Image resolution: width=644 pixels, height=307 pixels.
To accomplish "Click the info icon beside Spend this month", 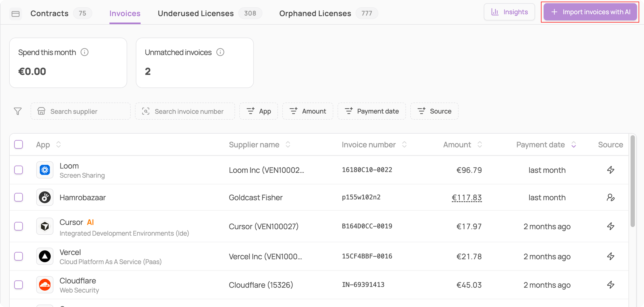I will pos(85,52).
